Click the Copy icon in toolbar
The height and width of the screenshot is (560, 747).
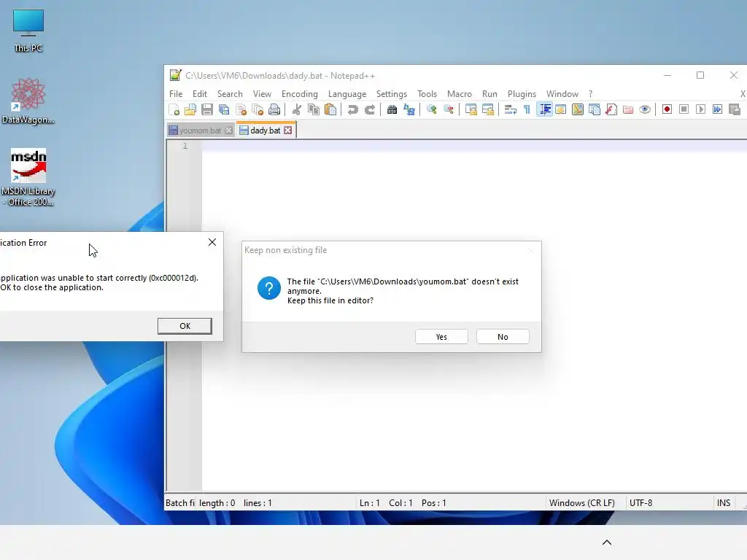click(x=314, y=109)
